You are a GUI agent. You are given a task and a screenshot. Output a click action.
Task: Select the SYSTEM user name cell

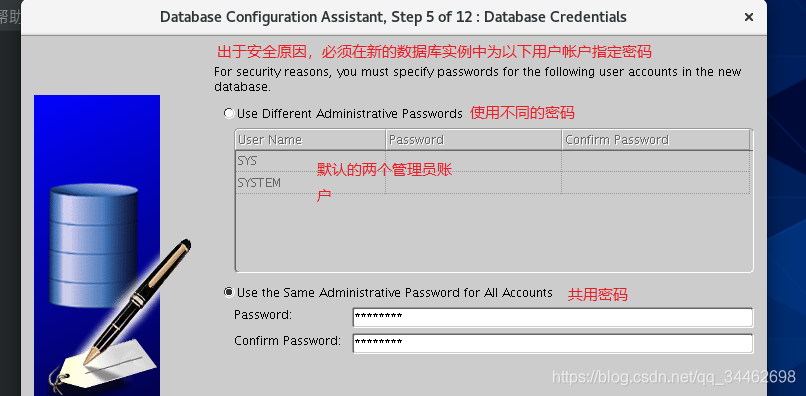pyautogui.click(x=310, y=183)
